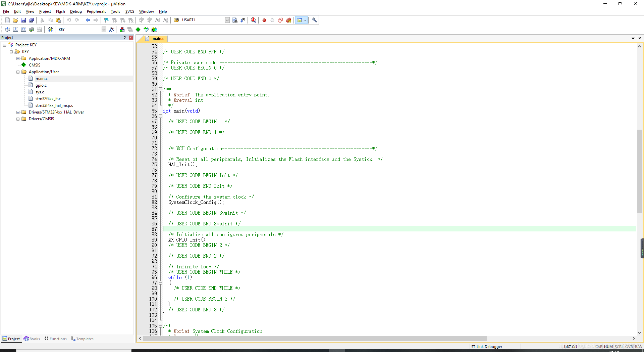
Task: Collapse the while loop fold at line 97
Action: [160, 283]
